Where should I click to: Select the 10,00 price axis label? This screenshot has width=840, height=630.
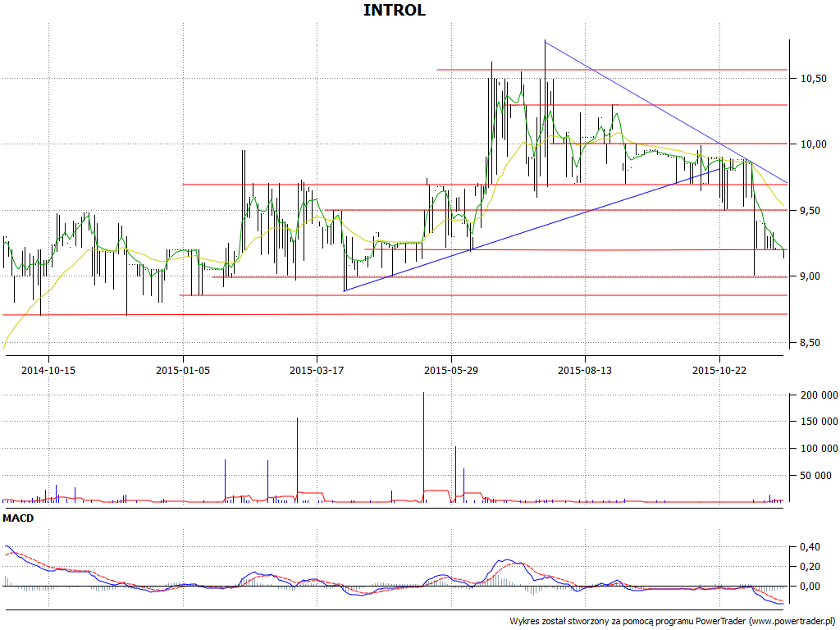[x=813, y=144]
